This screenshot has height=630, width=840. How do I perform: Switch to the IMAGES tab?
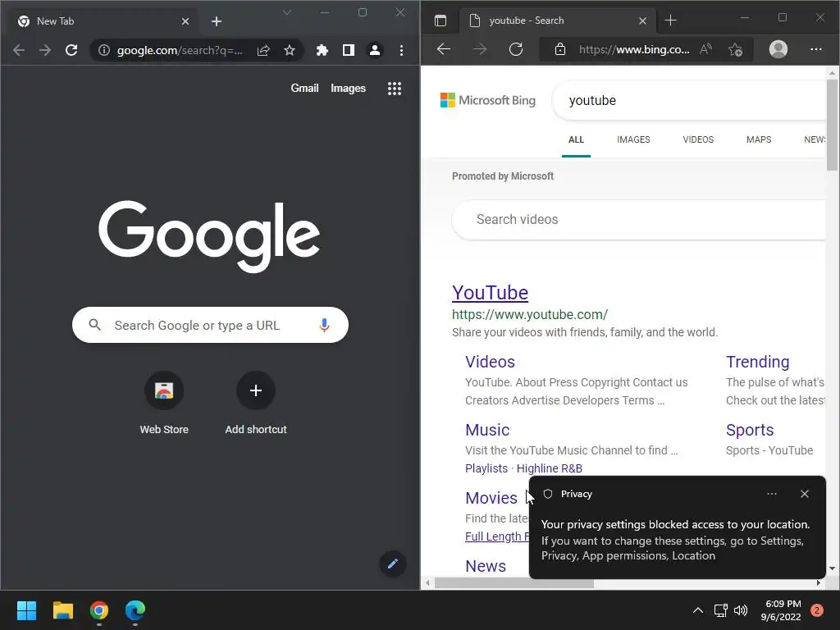pyautogui.click(x=633, y=139)
